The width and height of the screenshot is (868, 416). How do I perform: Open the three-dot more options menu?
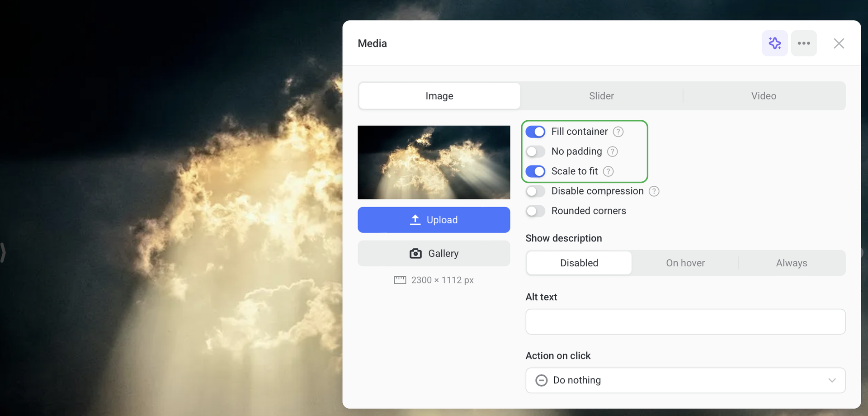point(803,43)
